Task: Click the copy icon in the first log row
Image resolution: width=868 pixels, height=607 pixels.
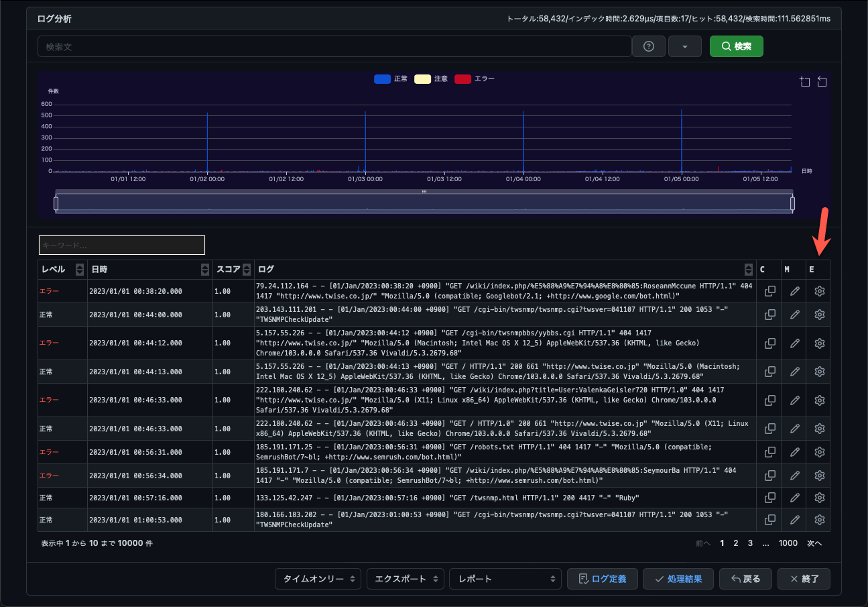Action: point(770,291)
